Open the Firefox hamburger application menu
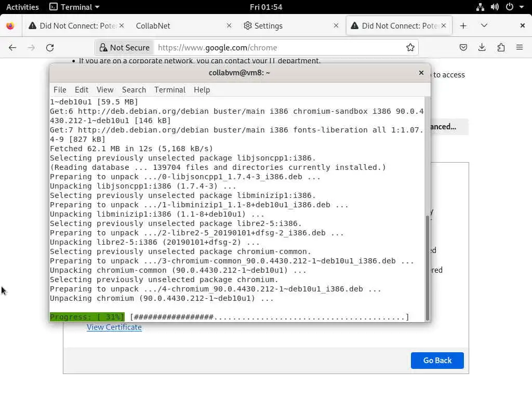The height and width of the screenshot is (399, 532). point(520,47)
